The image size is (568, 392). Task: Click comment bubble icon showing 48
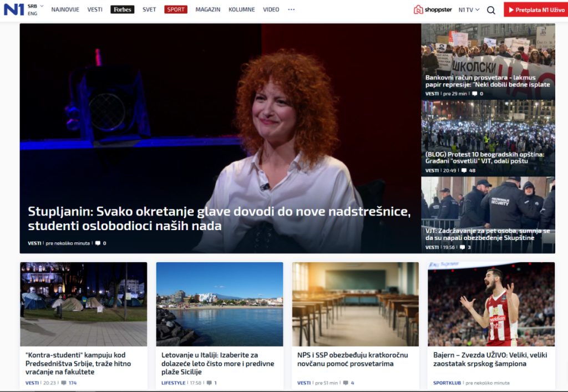point(464,171)
